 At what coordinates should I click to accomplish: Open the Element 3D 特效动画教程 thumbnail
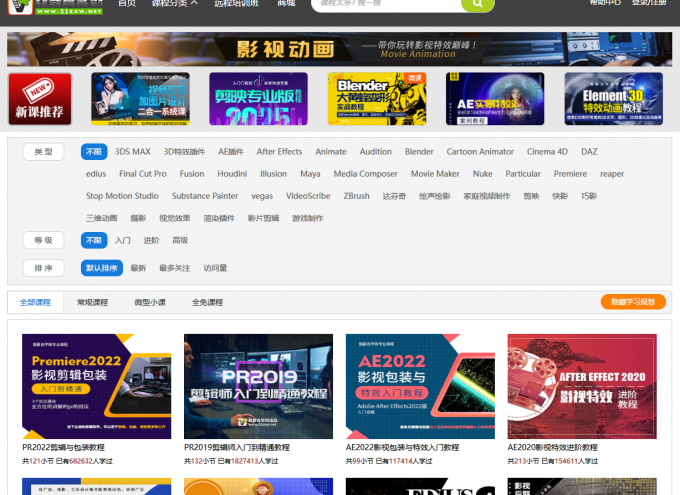(x=614, y=99)
